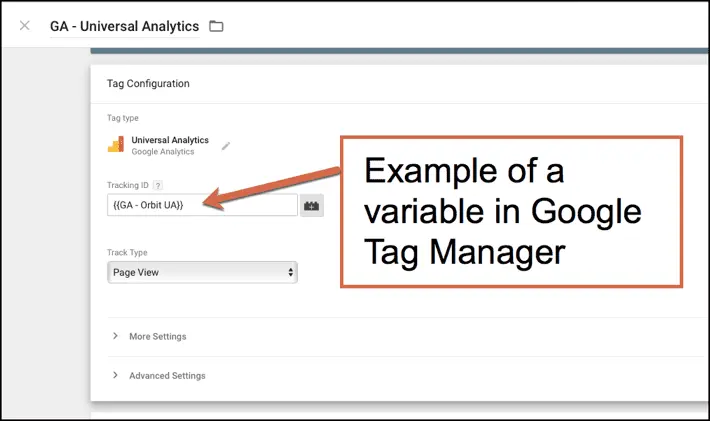Click the Tracking ID help question mark
Screen dimensions: 710x421
(158, 186)
